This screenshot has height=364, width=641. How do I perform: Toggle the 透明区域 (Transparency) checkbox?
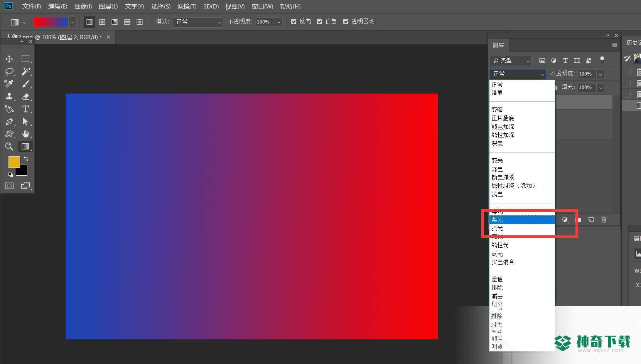346,22
